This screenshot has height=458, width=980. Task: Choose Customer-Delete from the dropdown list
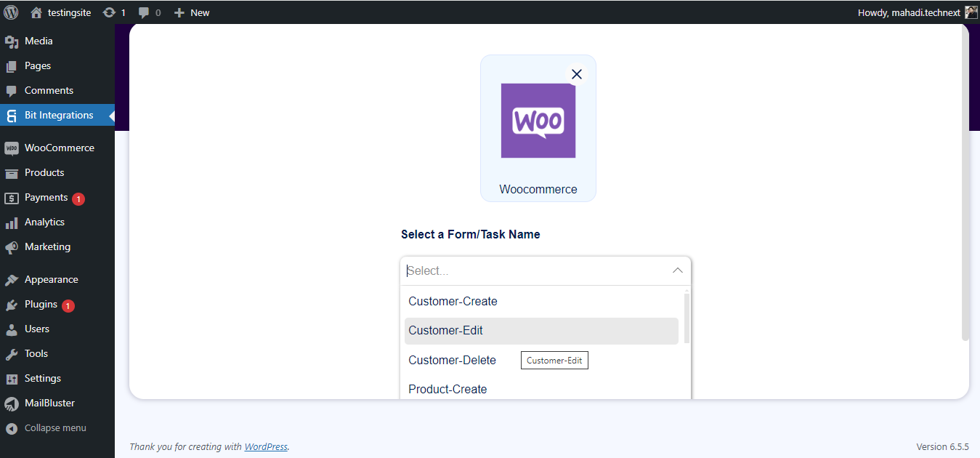[541, 360]
